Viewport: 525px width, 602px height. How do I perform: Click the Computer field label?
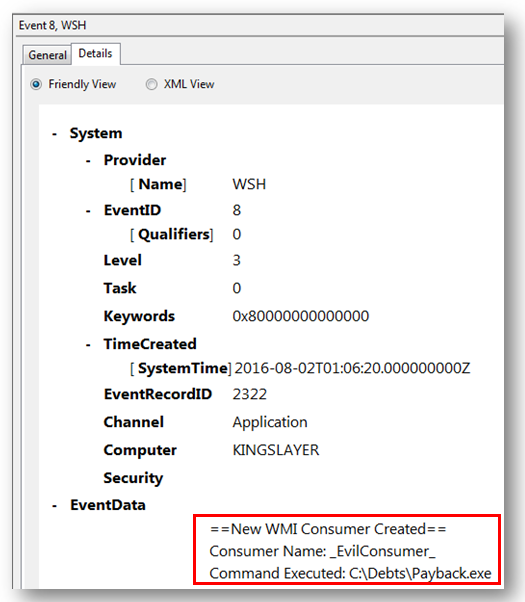pyautogui.click(x=140, y=450)
